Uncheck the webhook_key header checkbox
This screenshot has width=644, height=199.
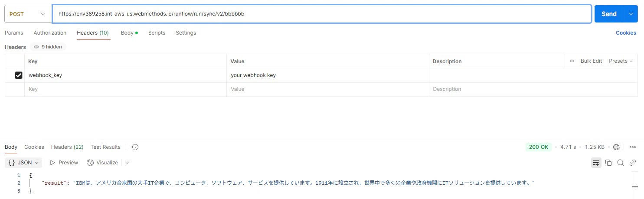tap(19, 75)
